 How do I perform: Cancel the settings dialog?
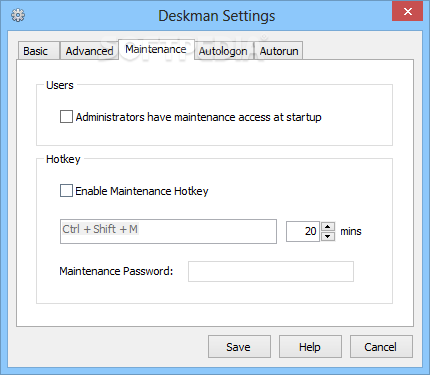pos(381,347)
